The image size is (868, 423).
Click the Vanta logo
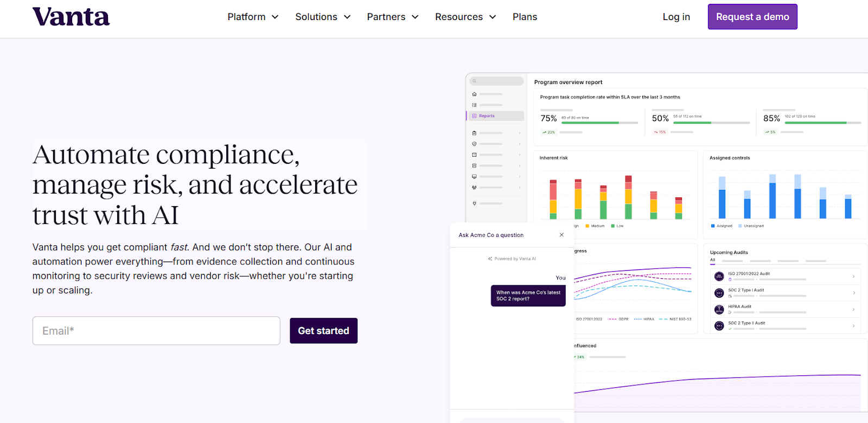[71, 17]
